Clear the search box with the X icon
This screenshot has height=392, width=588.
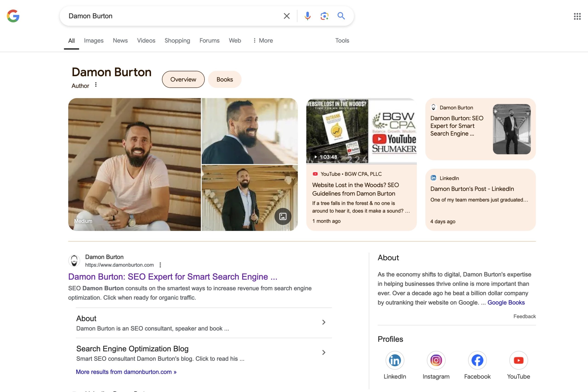click(287, 16)
